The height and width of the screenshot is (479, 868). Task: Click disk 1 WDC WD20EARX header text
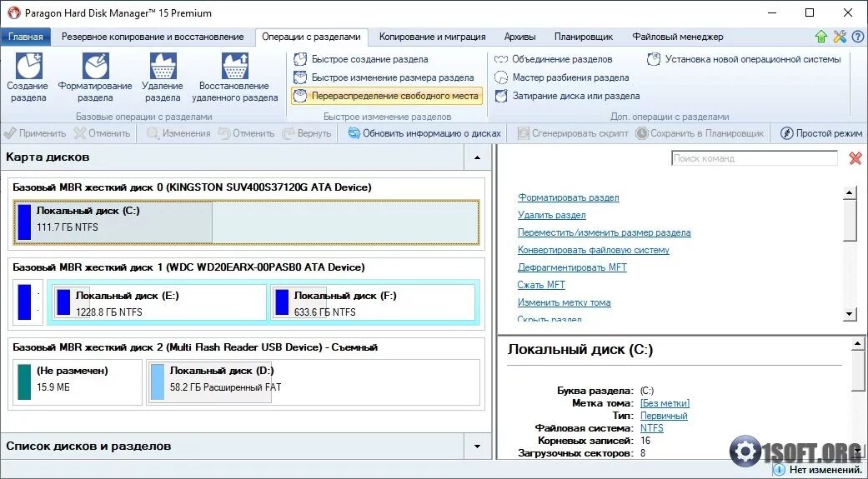coord(188,267)
